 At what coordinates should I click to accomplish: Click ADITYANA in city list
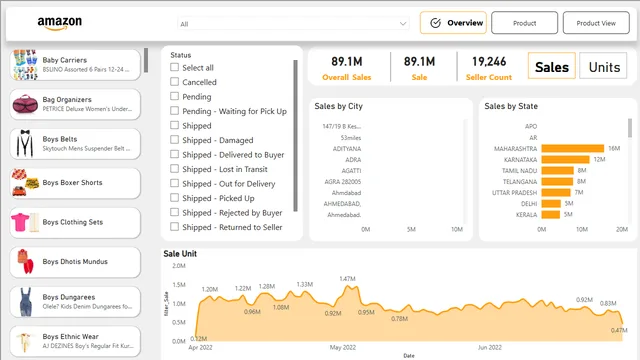click(x=347, y=149)
